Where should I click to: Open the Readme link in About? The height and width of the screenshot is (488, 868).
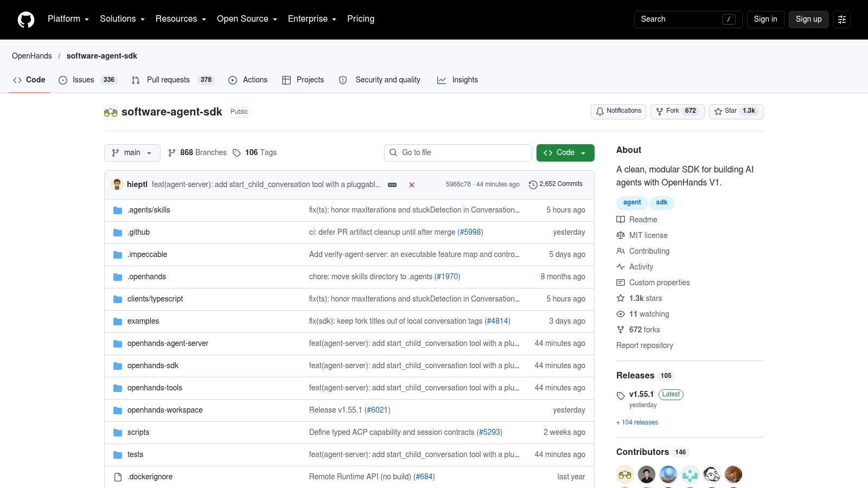[637, 220]
